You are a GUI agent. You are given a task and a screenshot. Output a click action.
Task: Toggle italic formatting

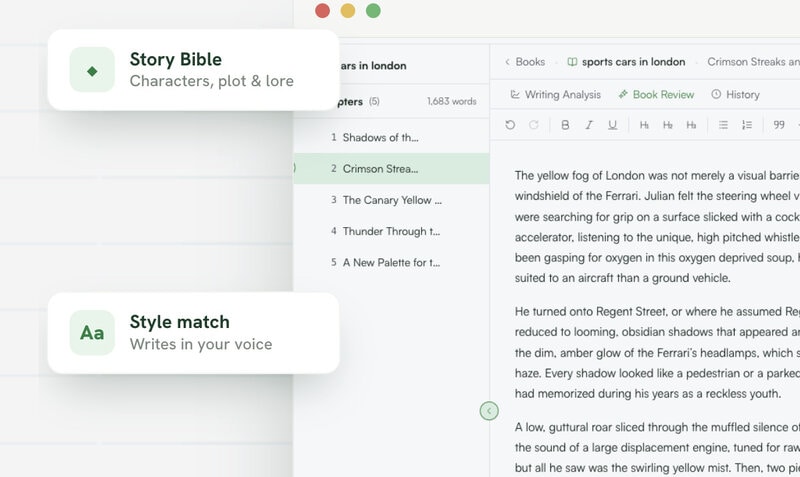click(x=589, y=125)
